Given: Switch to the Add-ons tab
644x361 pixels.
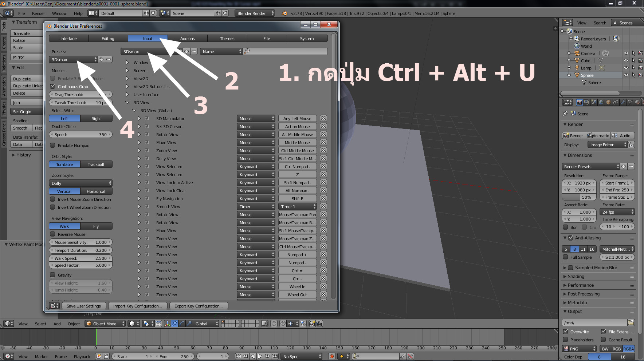Looking at the screenshot, I should 187,38.
